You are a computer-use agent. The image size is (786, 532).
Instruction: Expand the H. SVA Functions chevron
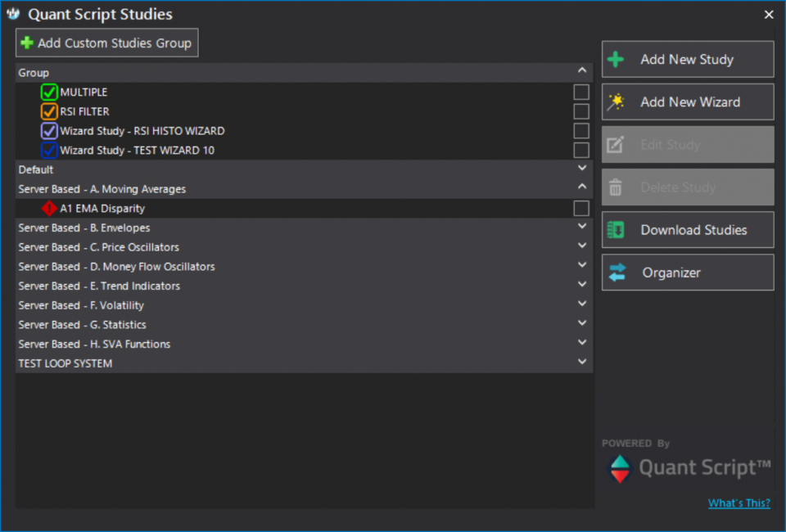(x=582, y=342)
